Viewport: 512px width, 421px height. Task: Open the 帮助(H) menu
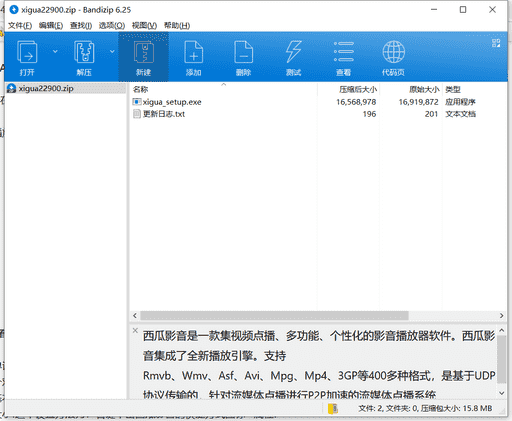click(x=177, y=26)
